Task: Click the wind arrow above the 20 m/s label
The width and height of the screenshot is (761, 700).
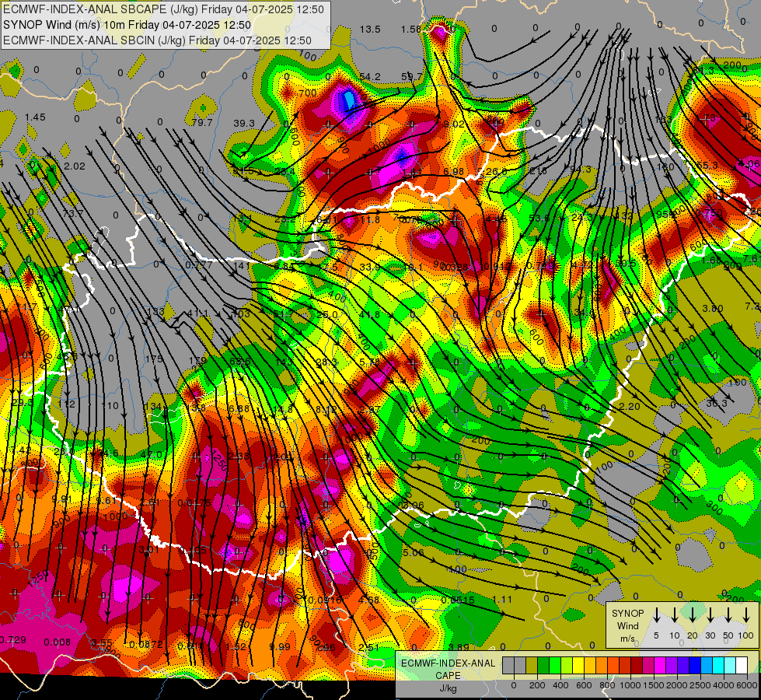Action: [x=692, y=615]
